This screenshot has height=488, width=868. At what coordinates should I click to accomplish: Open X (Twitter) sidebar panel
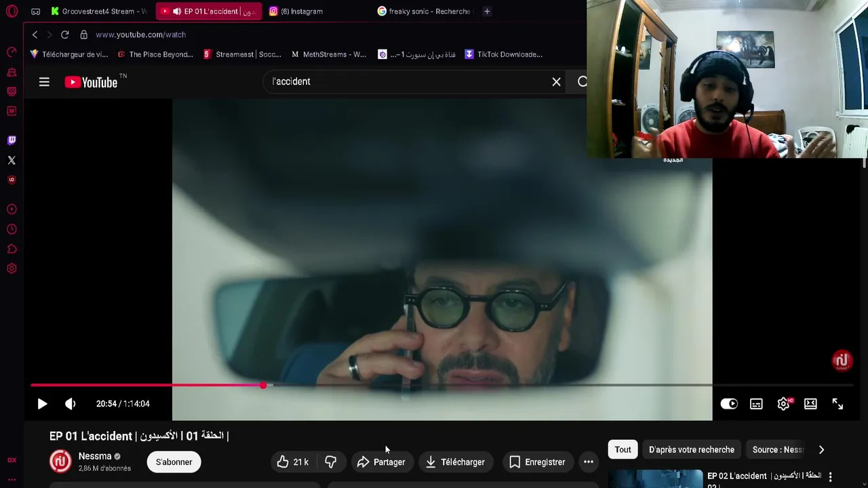click(12, 160)
